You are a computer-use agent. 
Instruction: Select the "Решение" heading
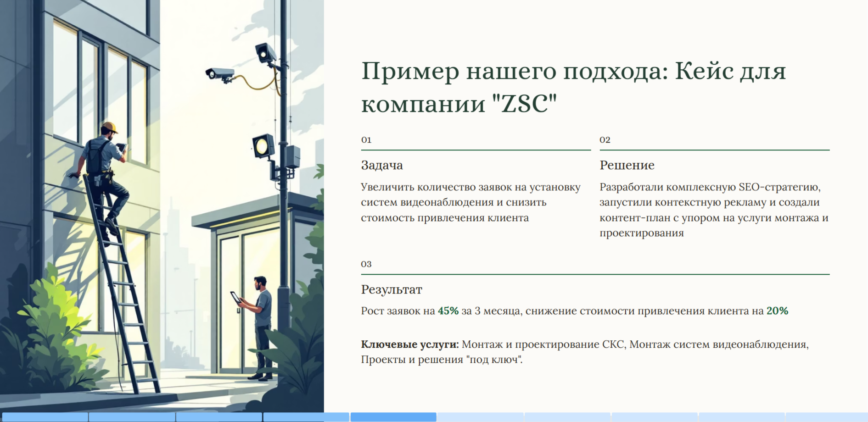627,165
